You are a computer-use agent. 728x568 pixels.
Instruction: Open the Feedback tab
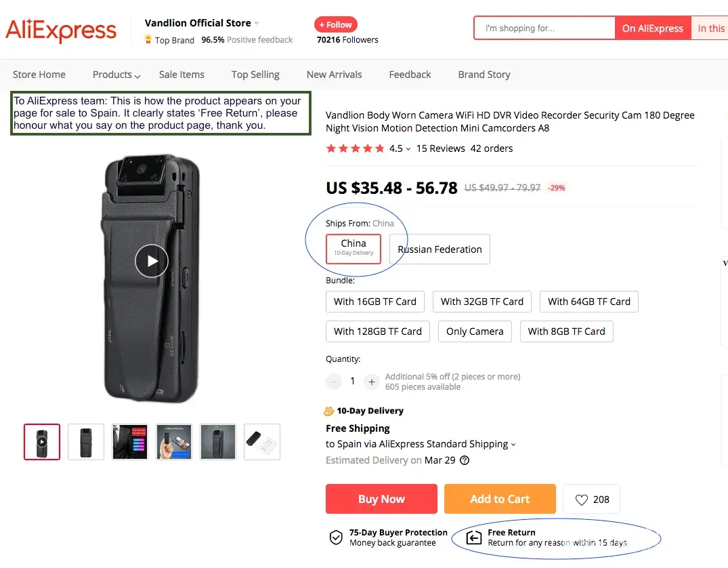[x=410, y=75]
